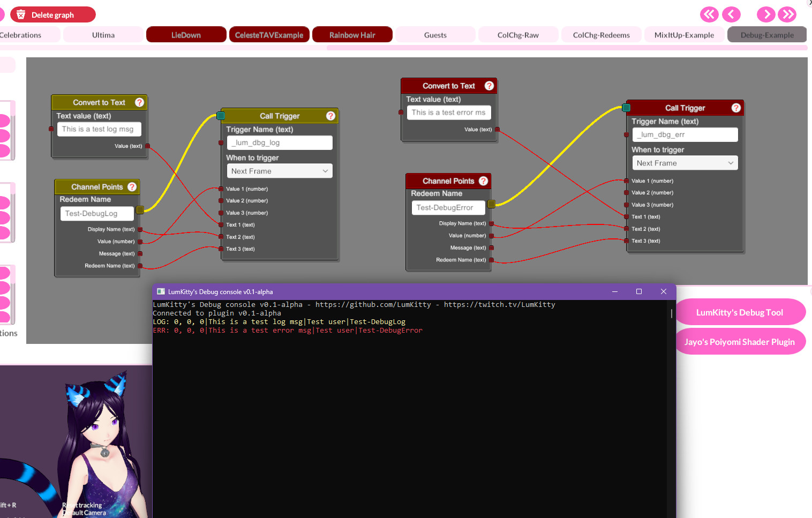Click the _lum_dbg_log trigger name field
812x518 pixels.
[x=280, y=142]
